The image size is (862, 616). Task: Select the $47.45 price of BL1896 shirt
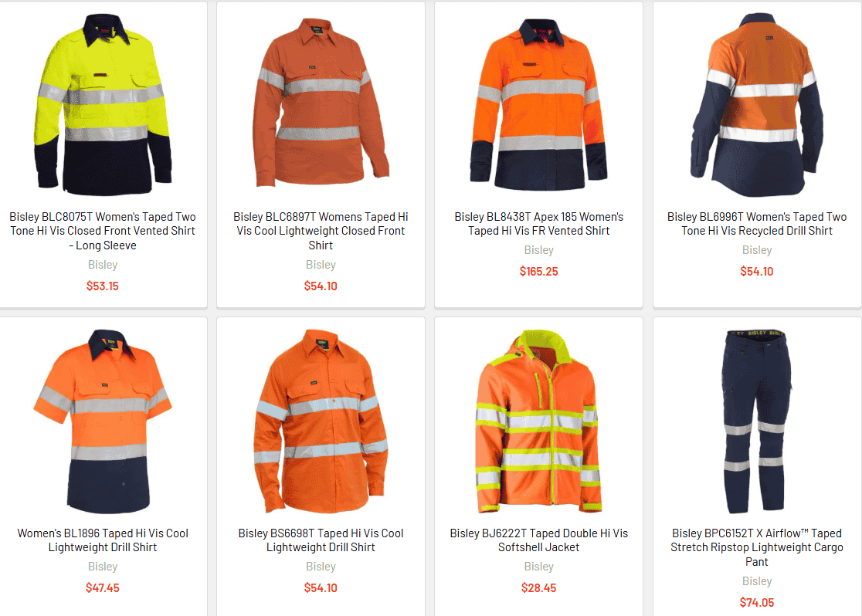[103, 588]
